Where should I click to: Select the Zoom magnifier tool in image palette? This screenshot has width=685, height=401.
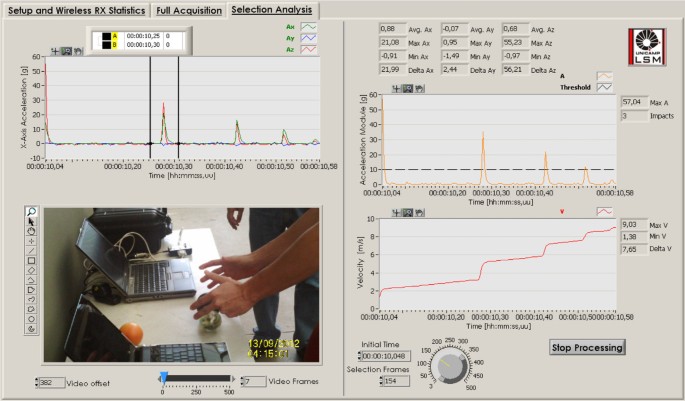click(31, 212)
